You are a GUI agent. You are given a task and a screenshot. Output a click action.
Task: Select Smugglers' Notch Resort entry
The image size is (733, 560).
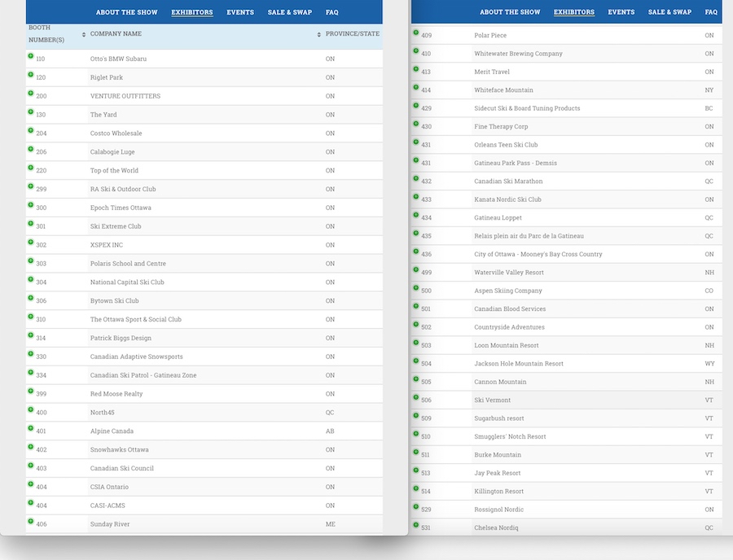tap(510, 437)
